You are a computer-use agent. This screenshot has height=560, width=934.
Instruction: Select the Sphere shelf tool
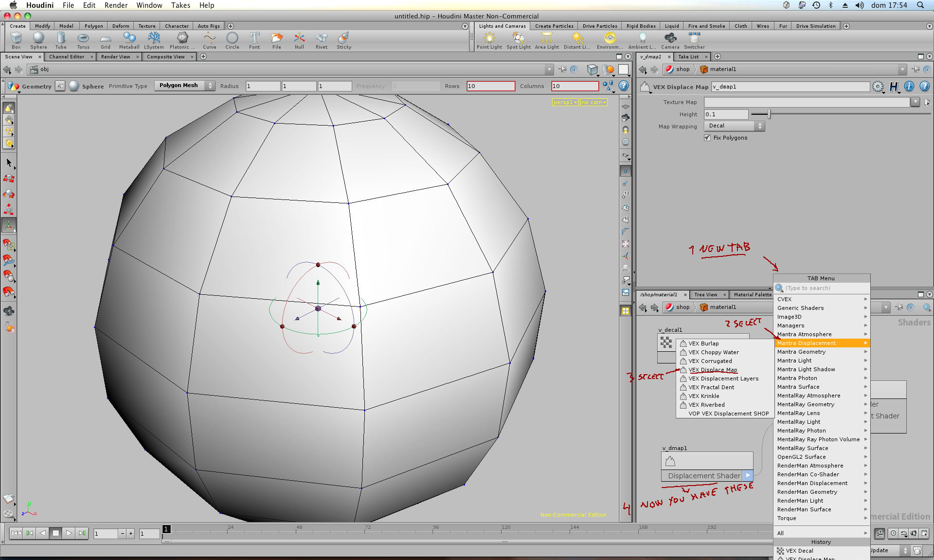pos(38,40)
